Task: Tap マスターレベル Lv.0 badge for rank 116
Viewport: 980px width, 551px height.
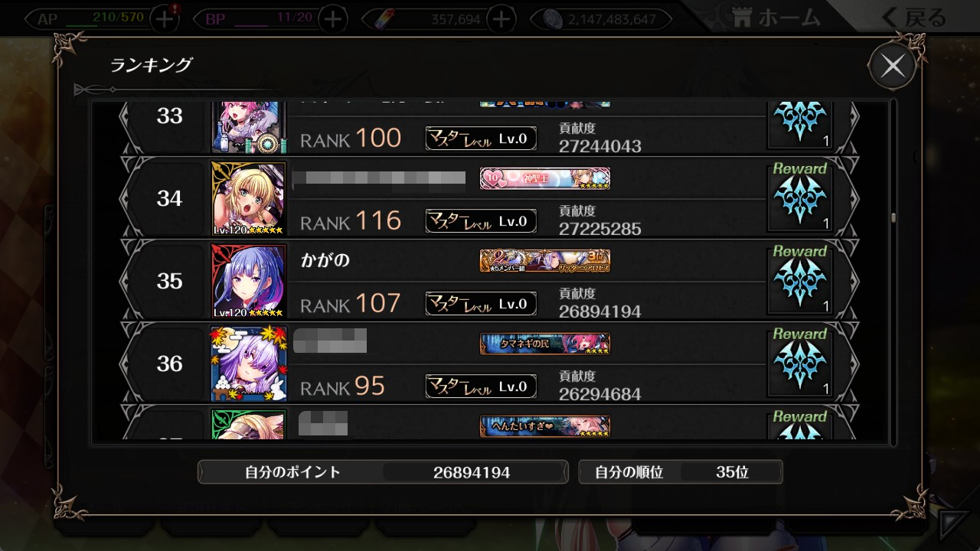Action: (x=481, y=221)
